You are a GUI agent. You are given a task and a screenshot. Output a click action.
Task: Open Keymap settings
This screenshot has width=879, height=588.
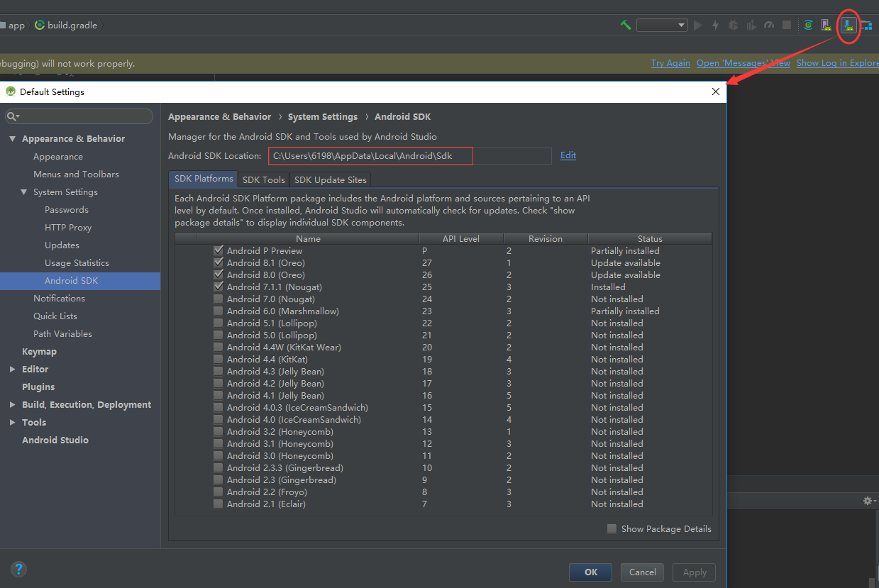click(39, 352)
